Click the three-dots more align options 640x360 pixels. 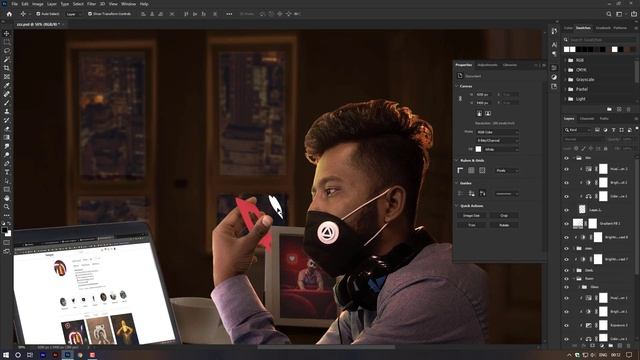229,14
